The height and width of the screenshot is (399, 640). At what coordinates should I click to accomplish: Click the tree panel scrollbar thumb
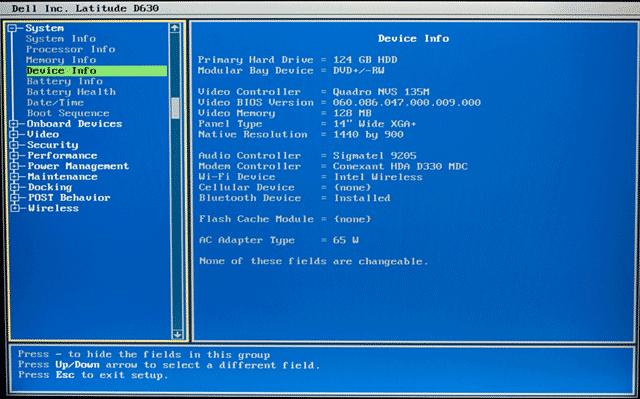click(176, 108)
